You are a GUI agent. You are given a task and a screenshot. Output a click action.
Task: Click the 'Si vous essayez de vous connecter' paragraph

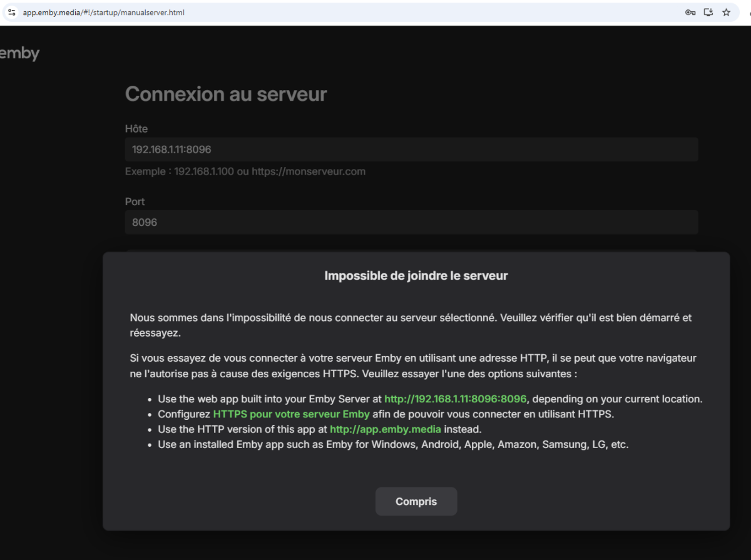413,366
